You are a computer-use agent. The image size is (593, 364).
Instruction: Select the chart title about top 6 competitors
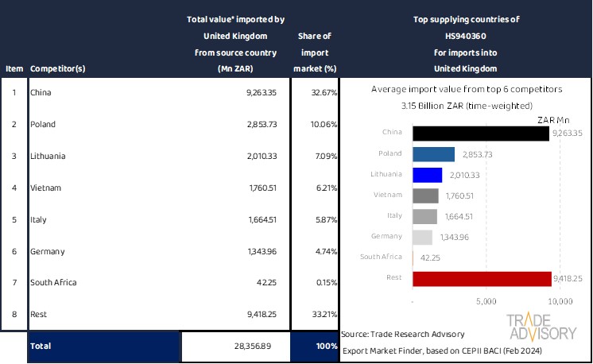466,90
